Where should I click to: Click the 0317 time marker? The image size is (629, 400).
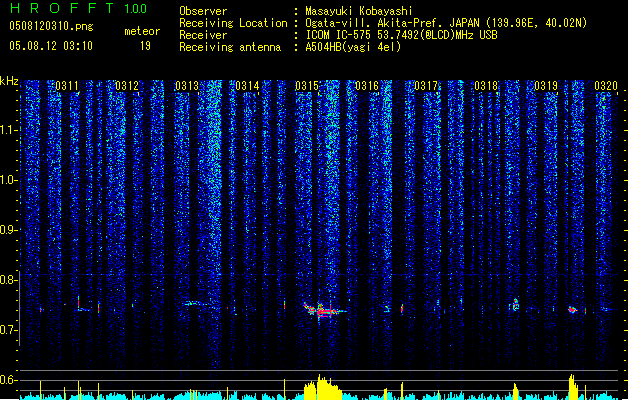click(426, 86)
